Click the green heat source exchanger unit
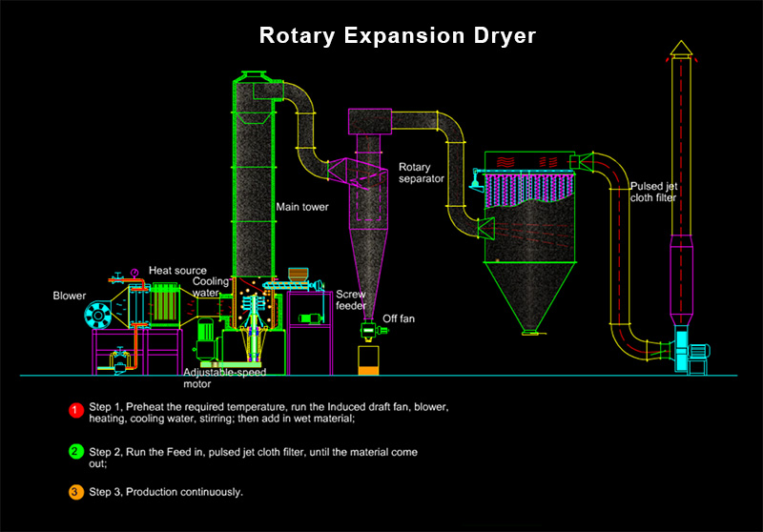Screen dimensions: 763x532 pos(167,305)
